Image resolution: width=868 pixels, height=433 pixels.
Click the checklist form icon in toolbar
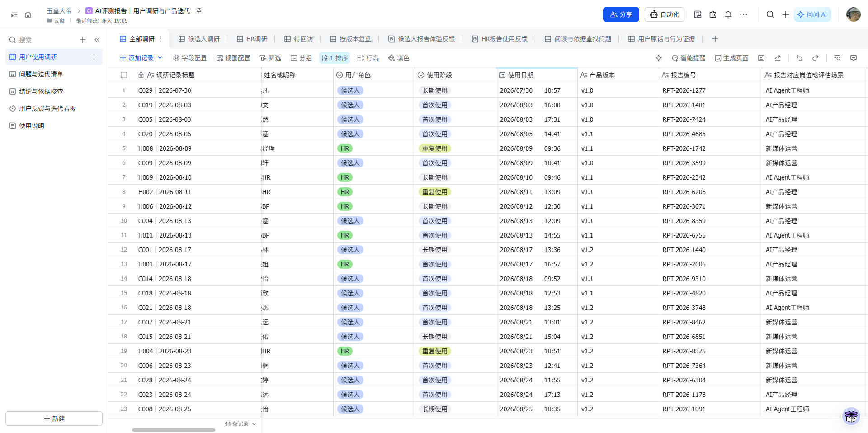point(761,58)
